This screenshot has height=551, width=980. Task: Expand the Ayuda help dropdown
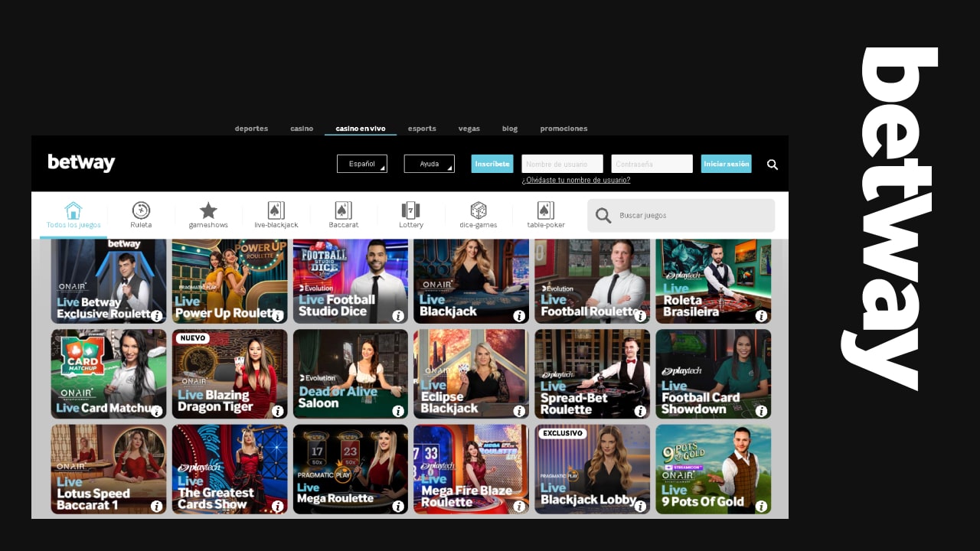(430, 164)
